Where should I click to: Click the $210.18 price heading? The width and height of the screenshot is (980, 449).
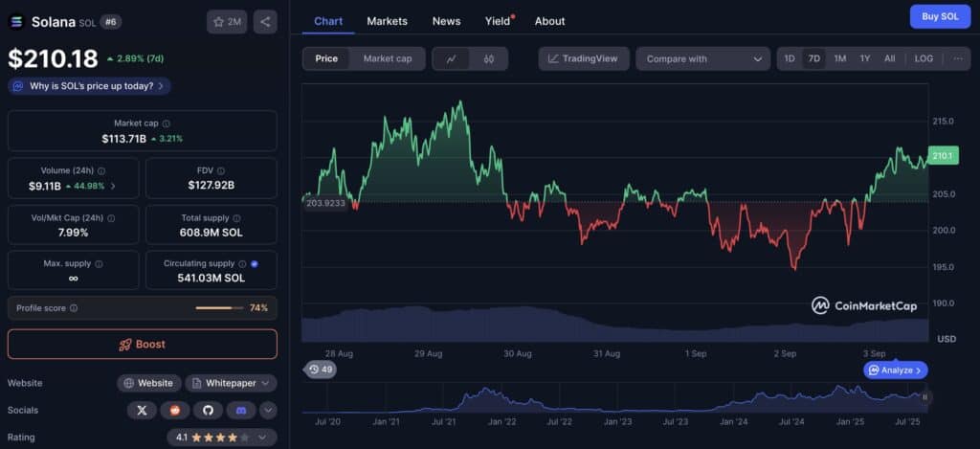pyautogui.click(x=53, y=58)
